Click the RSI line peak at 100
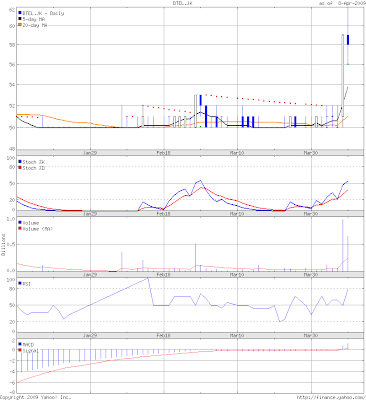366x400 pixels. pyautogui.click(x=148, y=279)
